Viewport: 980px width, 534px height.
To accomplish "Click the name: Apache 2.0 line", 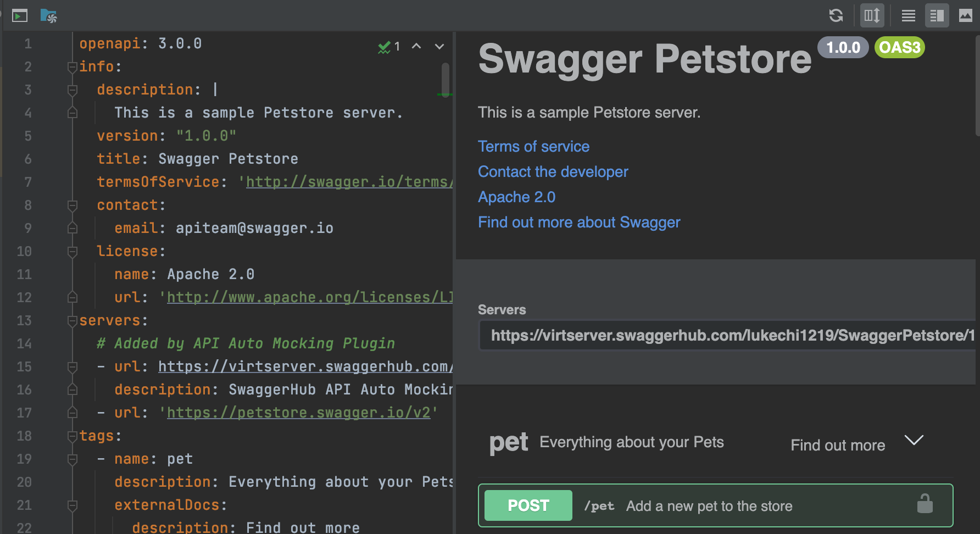I will pyautogui.click(x=185, y=274).
